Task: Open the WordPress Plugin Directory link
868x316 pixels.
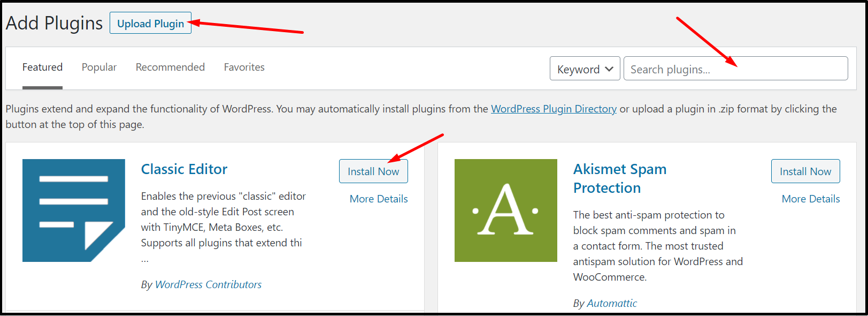Action: (x=554, y=109)
